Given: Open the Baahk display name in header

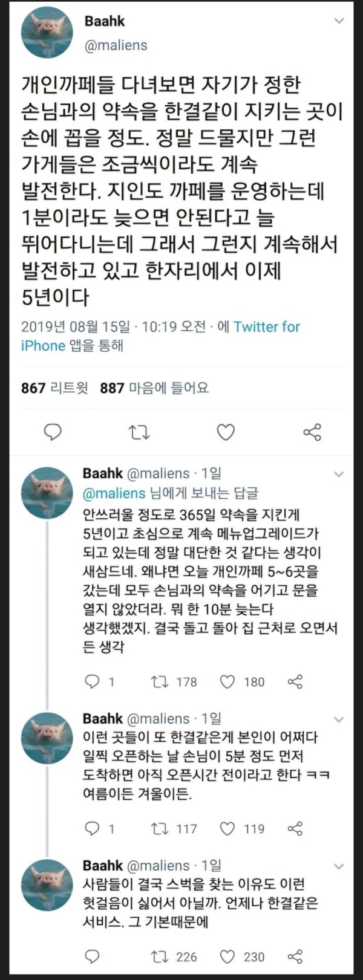Looking at the screenshot, I should click(x=104, y=21).
